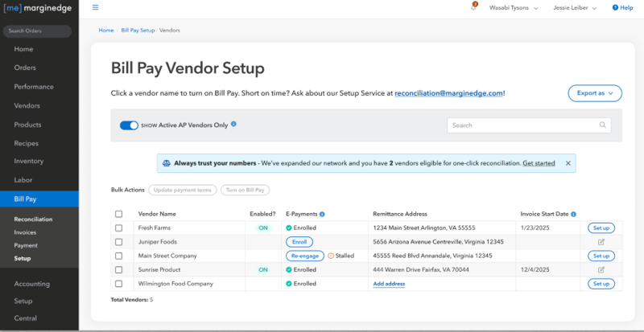Select Fresh Farms checkbox

[x=118, y=227]
